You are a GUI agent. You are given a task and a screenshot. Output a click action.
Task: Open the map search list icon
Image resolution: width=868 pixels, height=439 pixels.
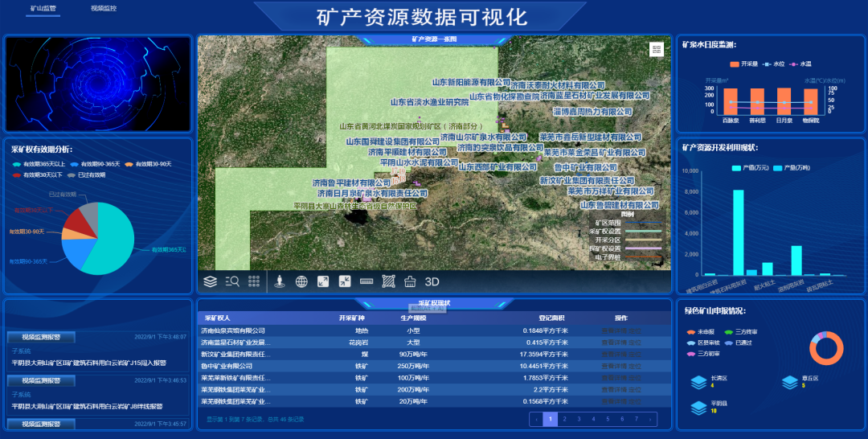[x=232, y=281]
